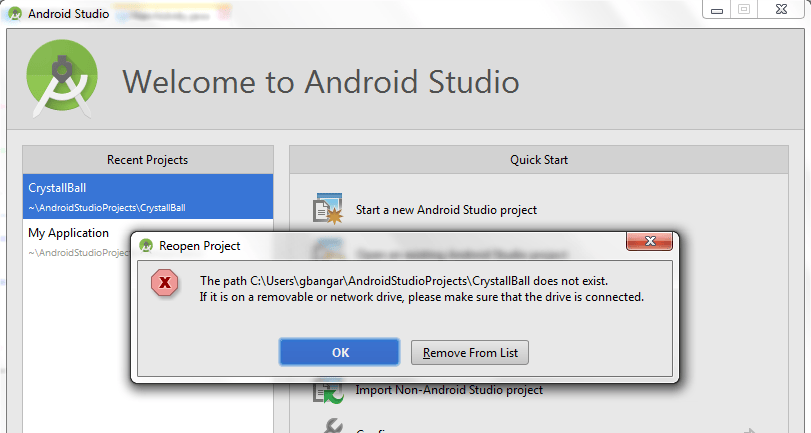Click the Recent Projects header

pyautogui.click(x=147, y=160)
